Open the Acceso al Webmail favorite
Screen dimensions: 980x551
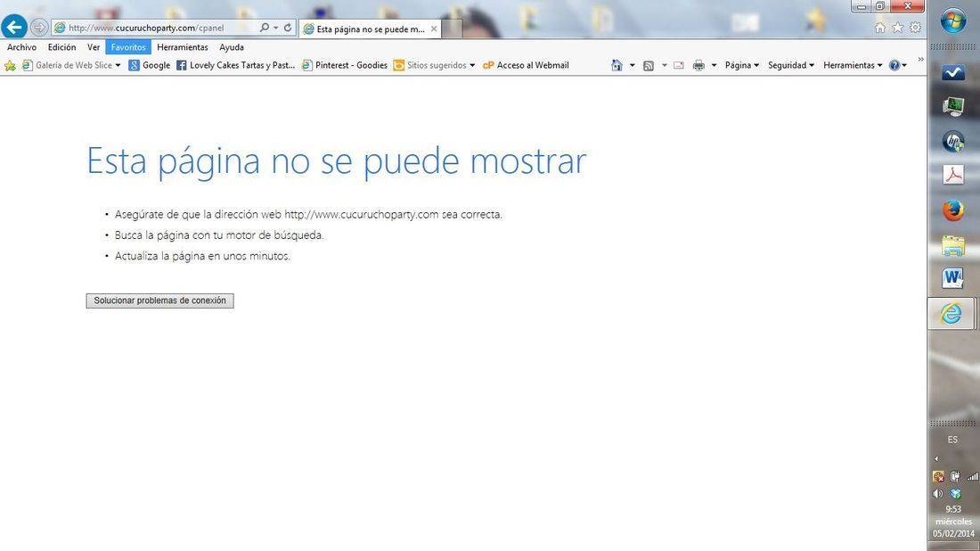526,65
